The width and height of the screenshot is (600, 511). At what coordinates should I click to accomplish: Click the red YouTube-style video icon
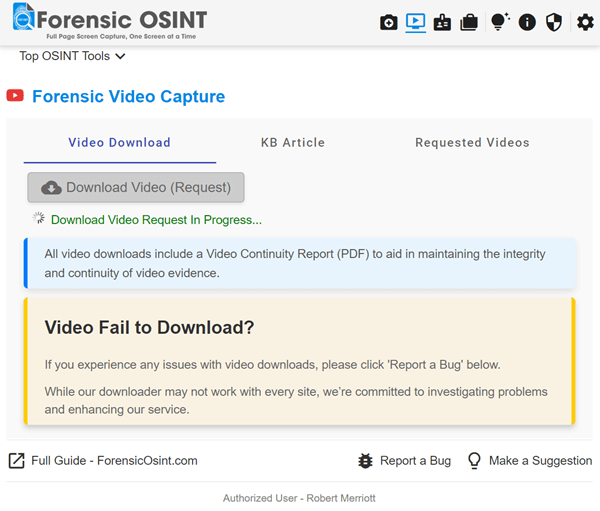click(x=15, y=96)
